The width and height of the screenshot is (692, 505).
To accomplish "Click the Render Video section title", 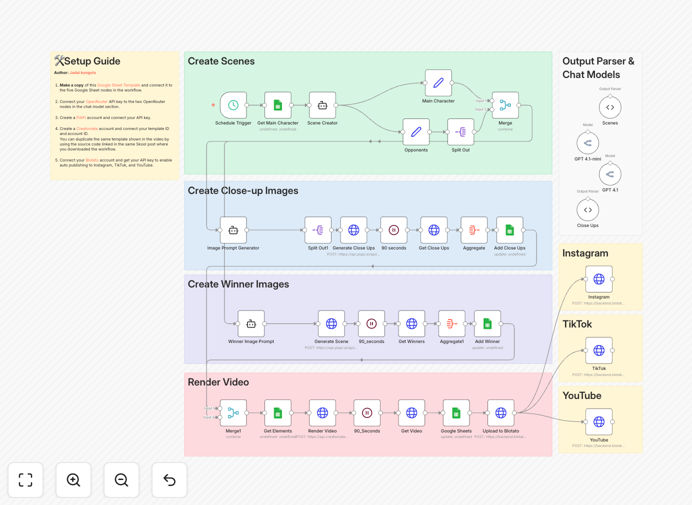I will [218, 382].
